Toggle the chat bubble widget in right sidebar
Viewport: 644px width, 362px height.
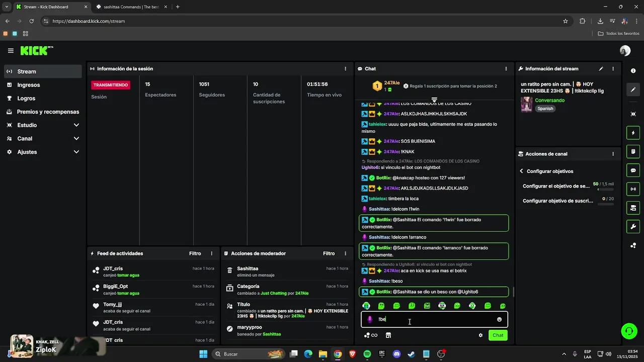tap(633, 170)
